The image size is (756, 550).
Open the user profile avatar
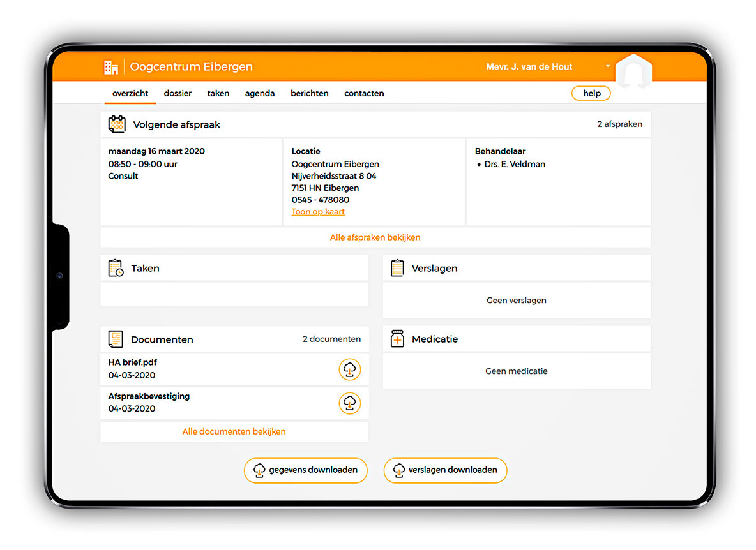pos(633,72)
